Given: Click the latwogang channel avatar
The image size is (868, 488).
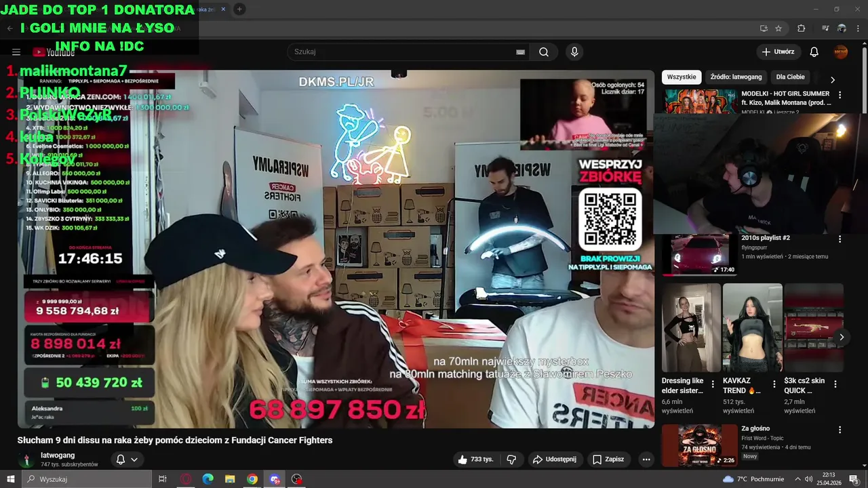Looking at the screenshot, I should (x=26, y=460).
